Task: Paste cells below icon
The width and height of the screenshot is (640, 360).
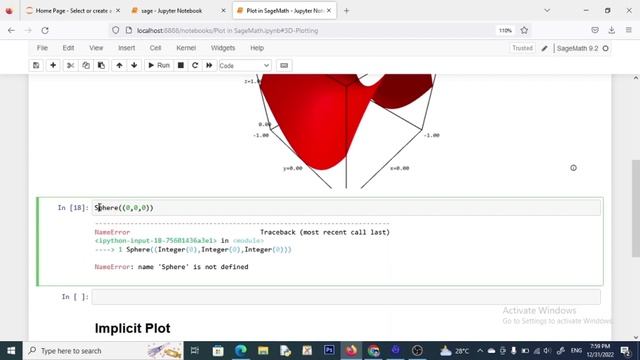Action: (x=101, y=65)
